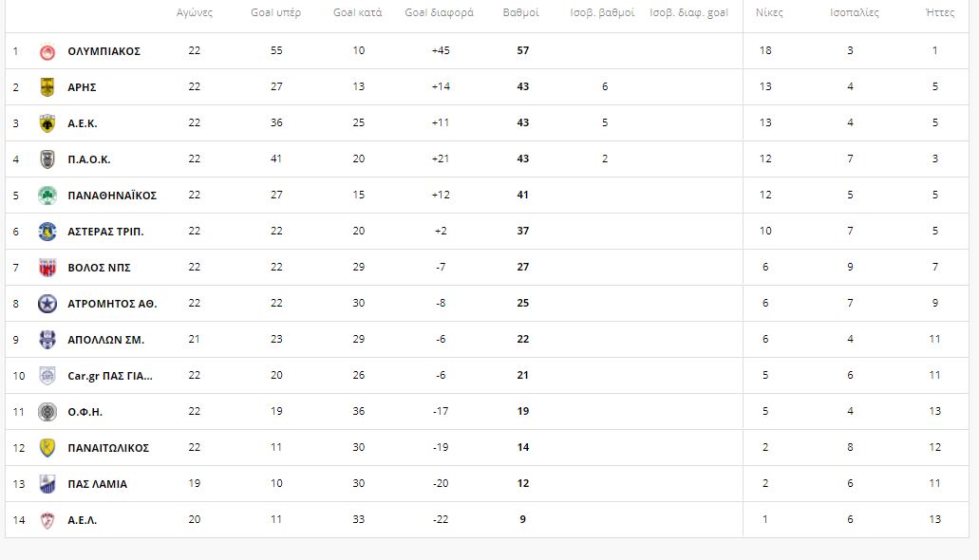This screenshot has height=560, width=979.
Task: Click the P.A.O.K. crest icon
Action: [47, 159]
